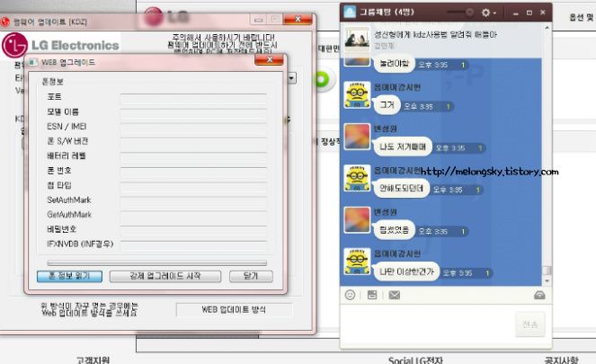Click the ESN / IMEI field
The image size is (596, 364).
pyautogui.click(x=193, y=128)
